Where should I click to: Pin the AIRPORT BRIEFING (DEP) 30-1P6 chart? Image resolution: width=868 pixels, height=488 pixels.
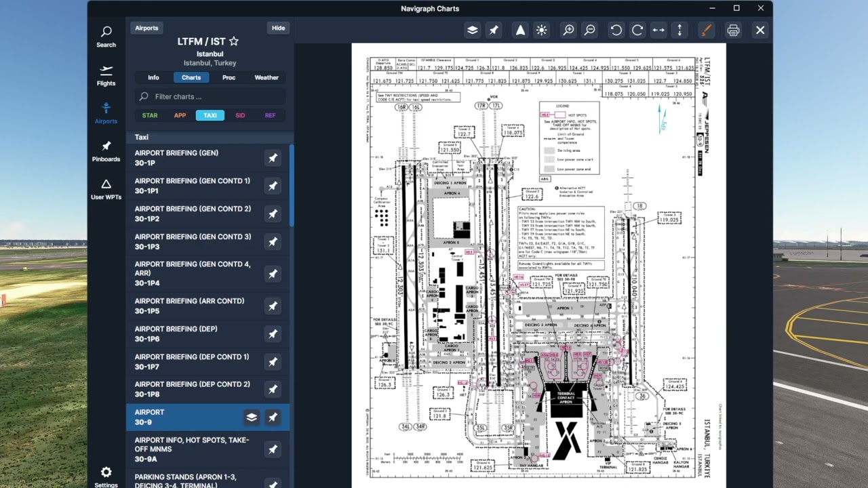pos(273,334)
